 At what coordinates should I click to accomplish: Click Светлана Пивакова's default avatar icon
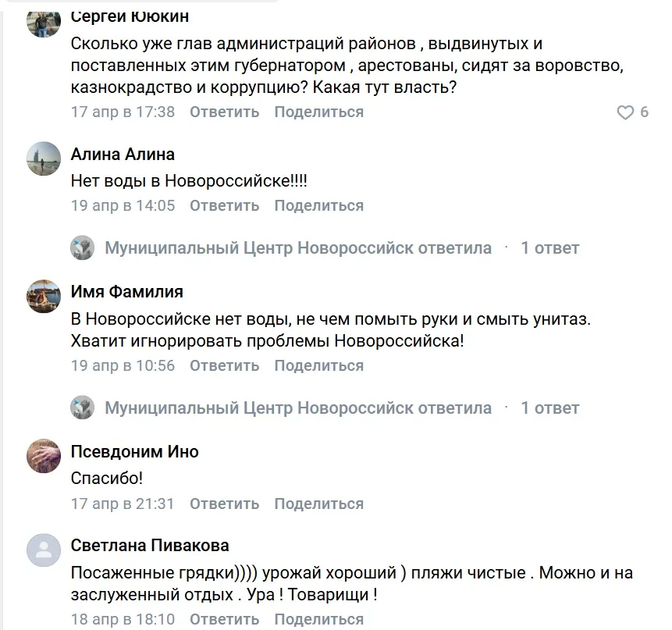44,550
